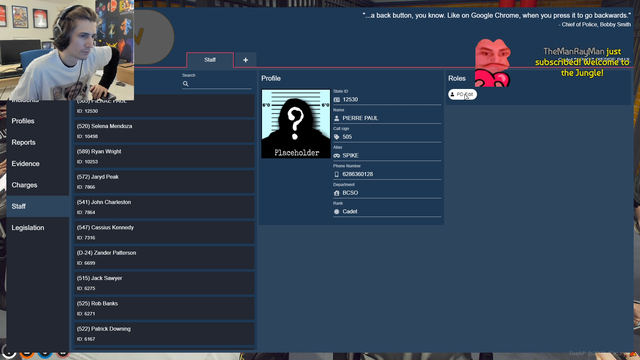640x360 pixels.
Task: Select staff member Ryan Wright
Action: [x=164, y=156]
